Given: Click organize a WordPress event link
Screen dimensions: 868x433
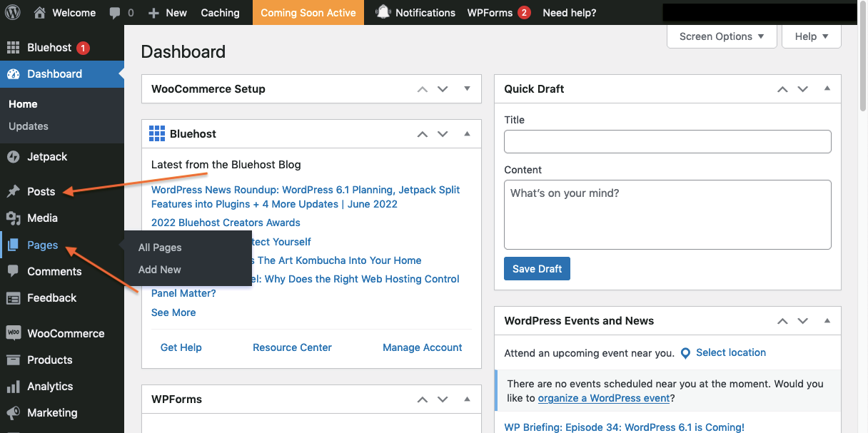Looking at the screenshot, I should [604, 398].
